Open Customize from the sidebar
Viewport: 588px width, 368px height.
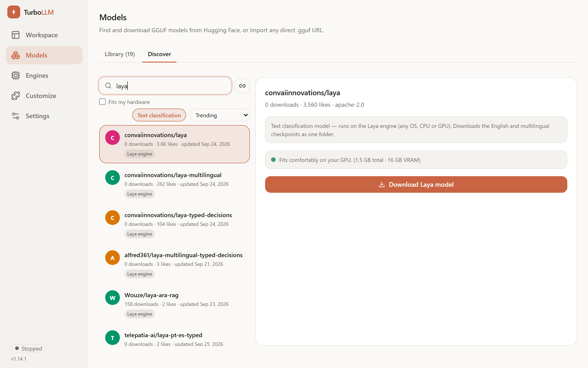pyautogui.click(x=44, y=96)
